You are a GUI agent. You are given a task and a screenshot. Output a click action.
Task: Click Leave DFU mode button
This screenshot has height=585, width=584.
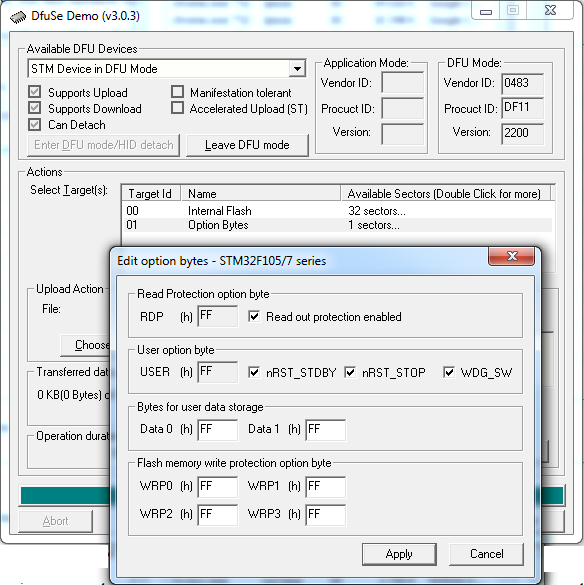click(x=247, y=145)
